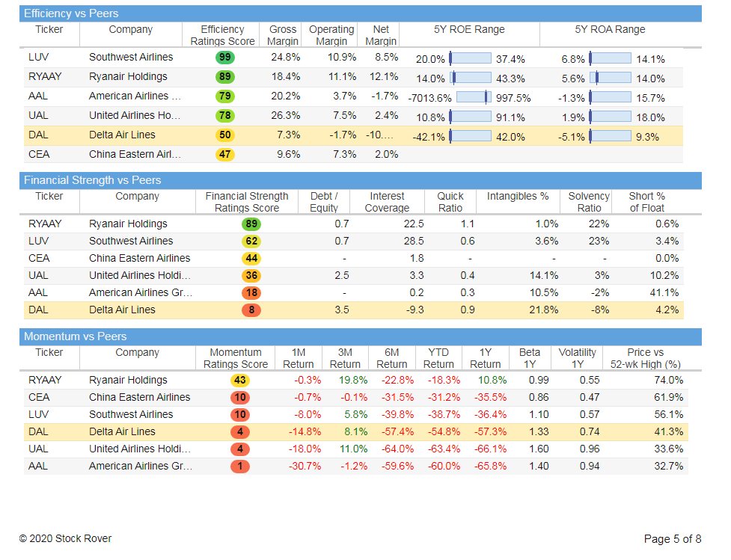This screenshot has width=731, height=560.
Task: Click Ryanair efficiency score 89 badge
Action: point(224,77)
